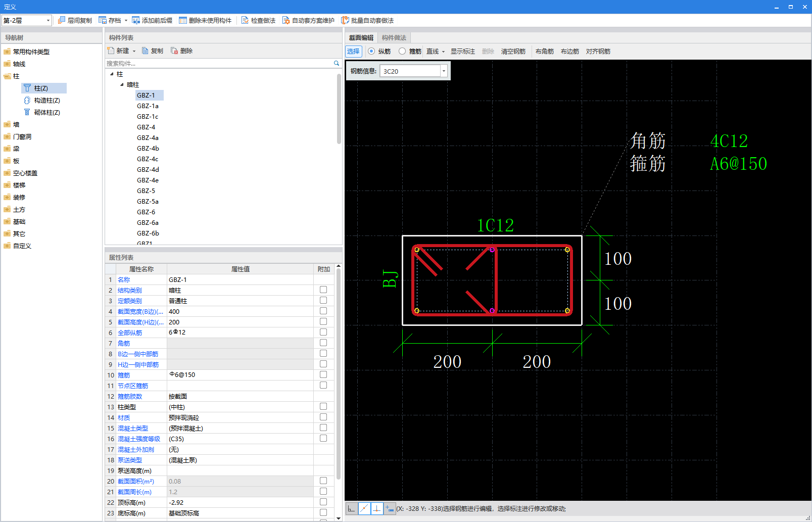Select GBZ-5a in component list
This screenshot has width=812, height=522.
click(x=148, y=202)
